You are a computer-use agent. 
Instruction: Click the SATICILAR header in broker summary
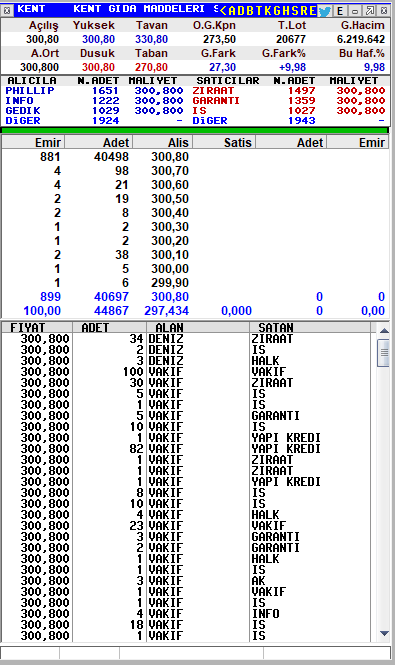point(228,81)
